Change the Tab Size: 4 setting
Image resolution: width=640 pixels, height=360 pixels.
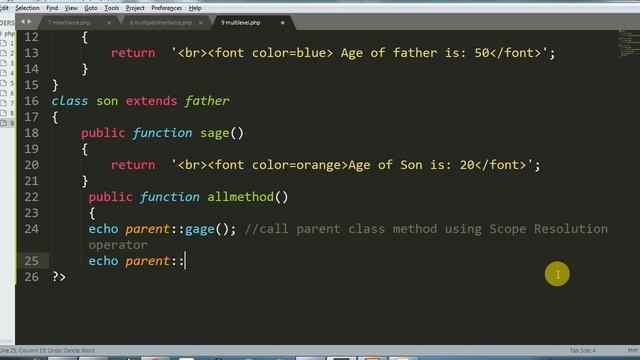pos(582,350)
